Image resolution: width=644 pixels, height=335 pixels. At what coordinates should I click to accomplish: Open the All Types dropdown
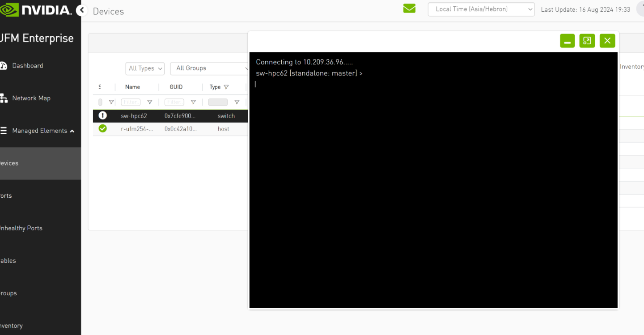(x=144, y=68)
